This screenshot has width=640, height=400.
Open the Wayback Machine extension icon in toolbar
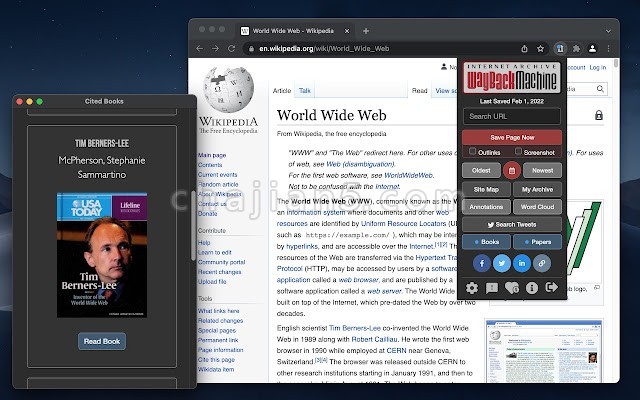(560, 49)
